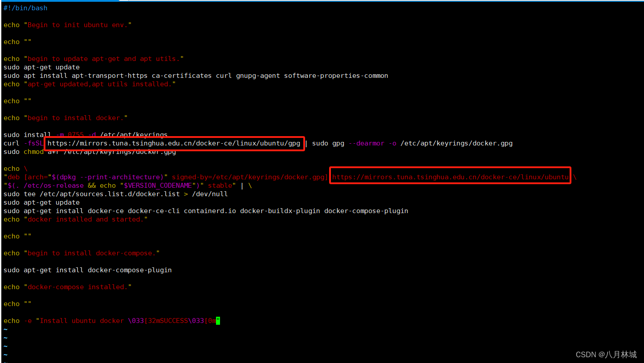Viewport: 644px width, 363px height.
Task: Click the "sudo chmod" line
Action: click(x=90, y=152)
